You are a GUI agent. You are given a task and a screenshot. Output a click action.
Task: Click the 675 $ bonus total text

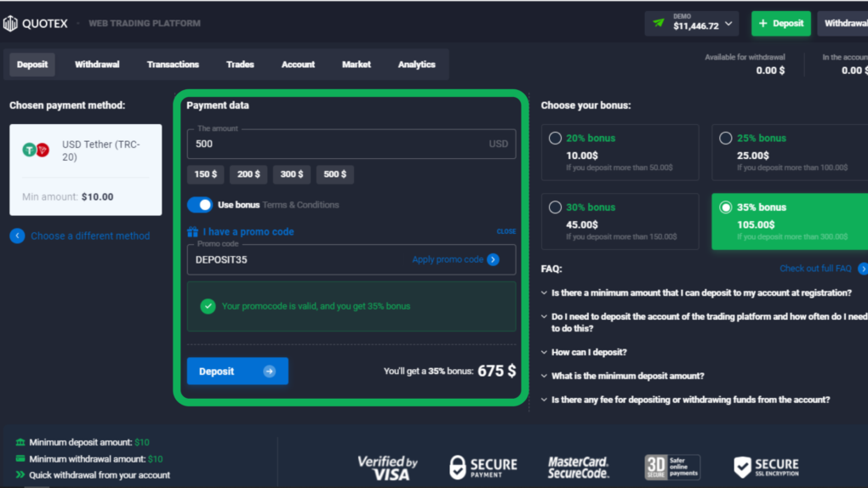pyautogui.click(x=497, y=371)
